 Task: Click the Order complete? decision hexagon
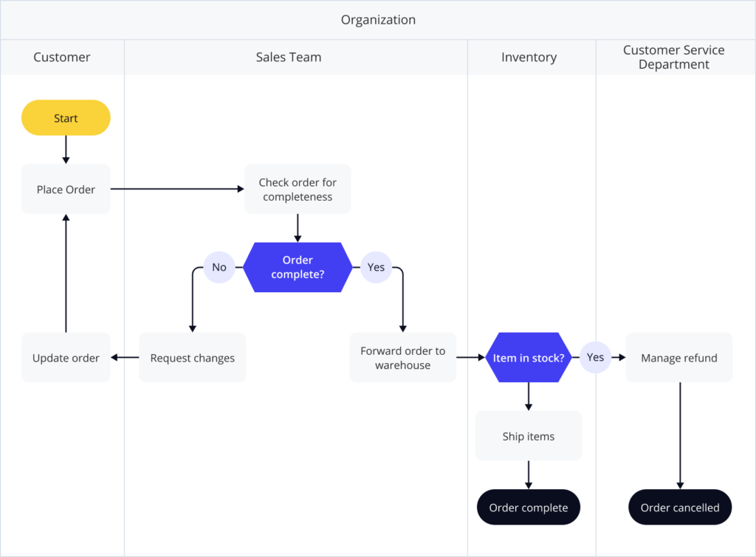tap(298, 267)
